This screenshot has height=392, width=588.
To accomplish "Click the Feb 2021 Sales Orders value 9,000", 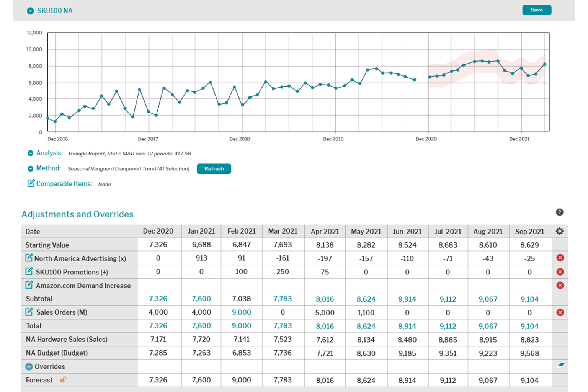I will [242, 312].
